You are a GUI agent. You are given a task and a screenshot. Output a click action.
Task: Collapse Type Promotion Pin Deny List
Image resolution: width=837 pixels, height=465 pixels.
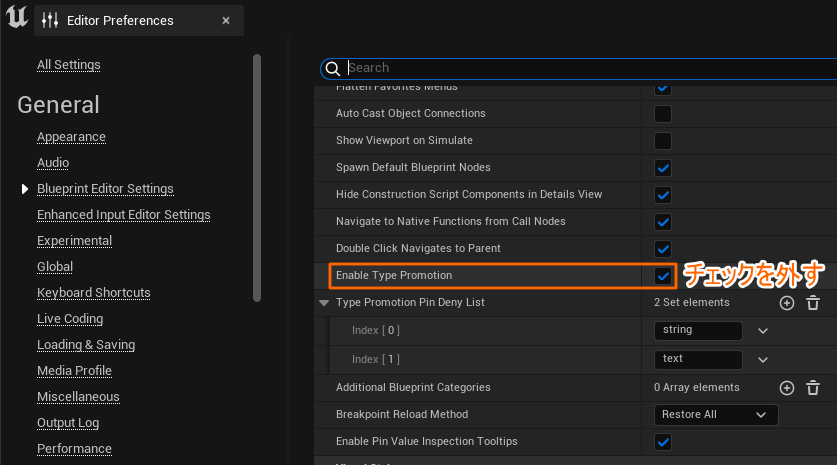coord(324,303)
